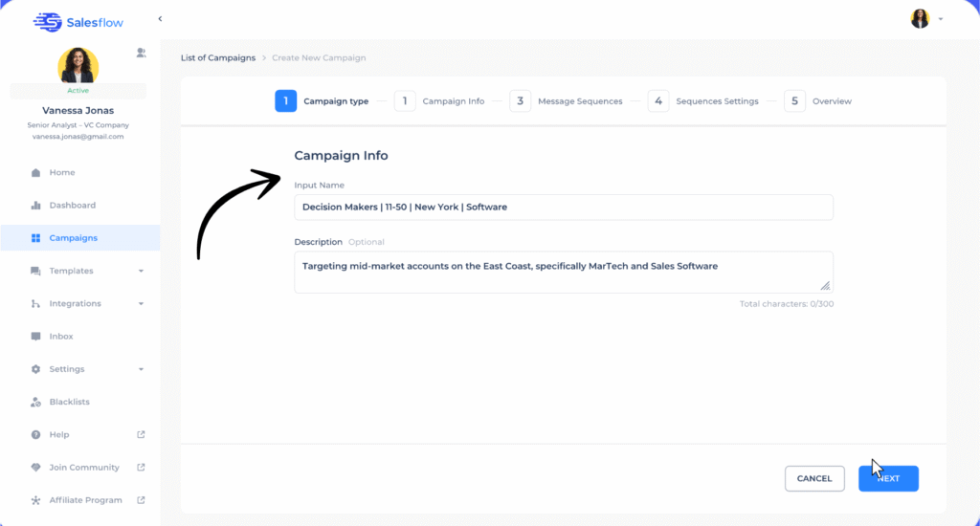Open the top-right profile avatar dropdown
The image size is (980, 526).
click(926, 19)
